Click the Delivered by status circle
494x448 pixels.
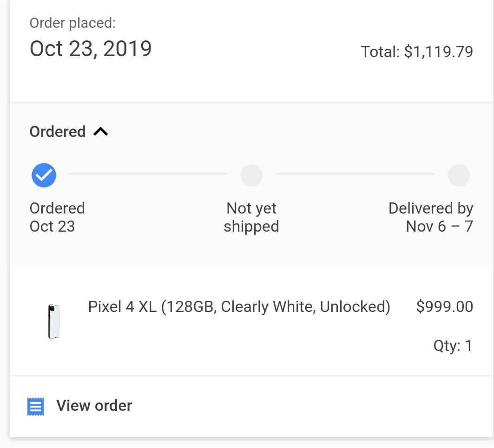point(459,175)
